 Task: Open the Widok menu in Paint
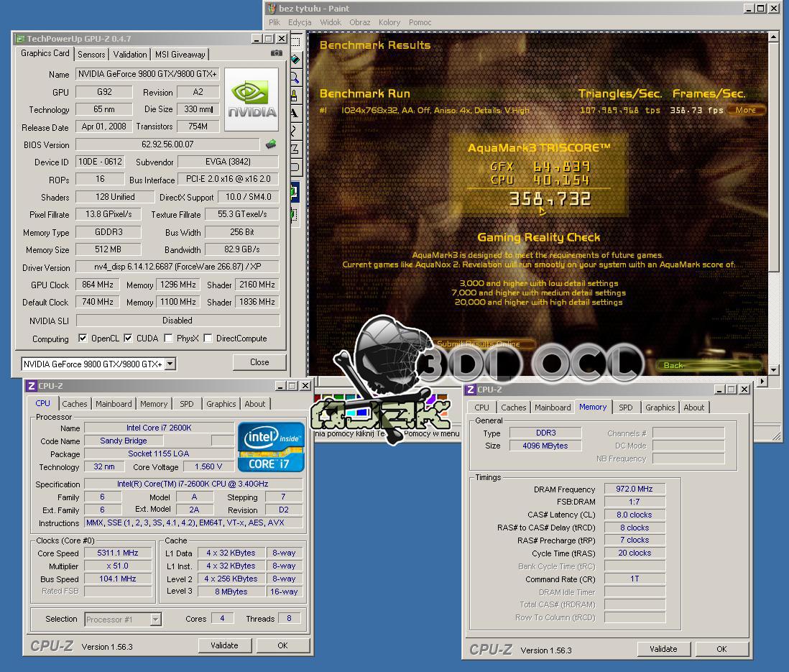coord(331,22)
